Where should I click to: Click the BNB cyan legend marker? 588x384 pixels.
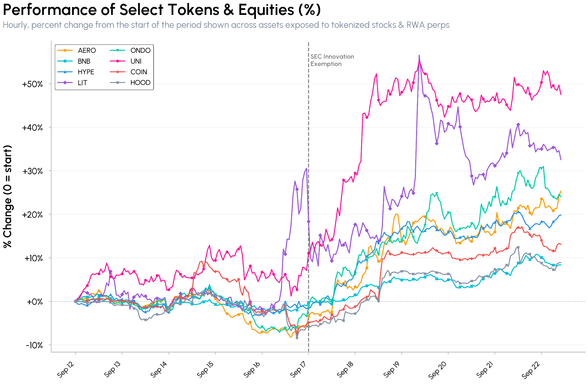click(65, 61)
